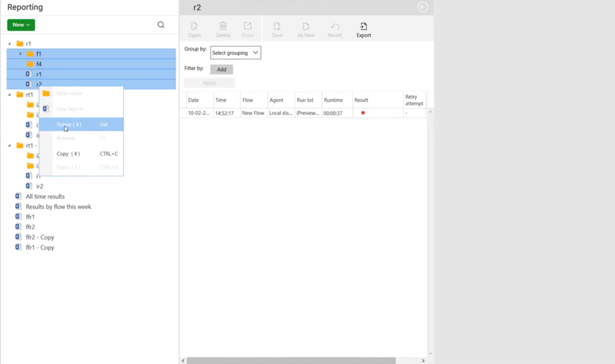Choose Copy (4) from context menu

68,154
